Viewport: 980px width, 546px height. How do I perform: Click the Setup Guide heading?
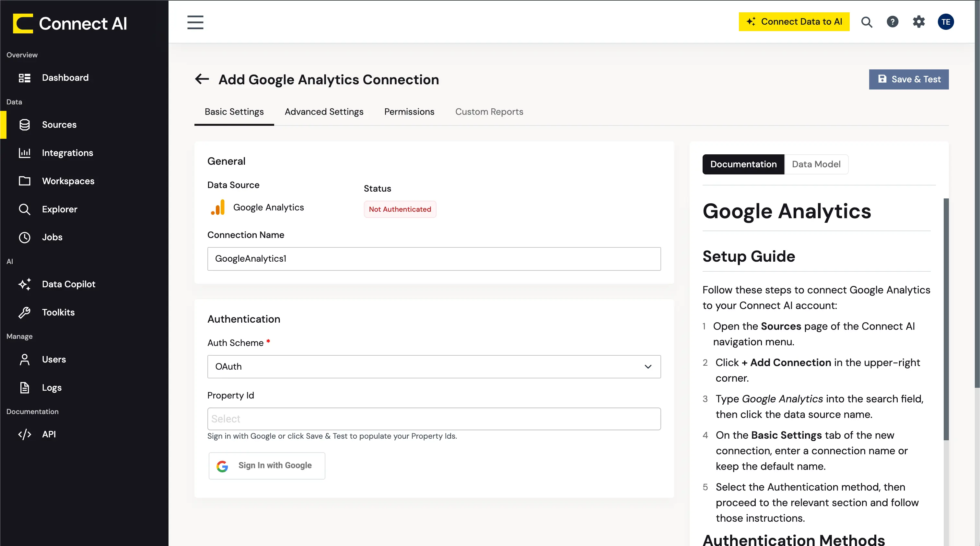[x=749, y=256]
